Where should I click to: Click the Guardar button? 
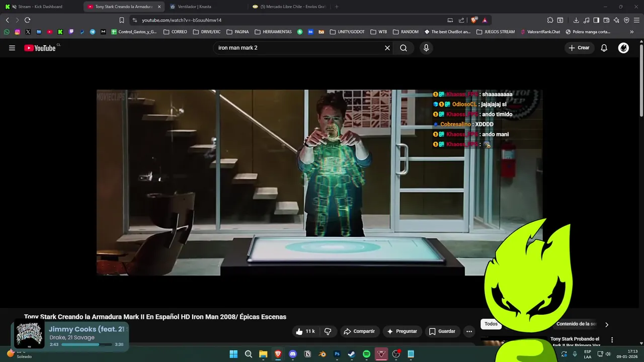click(x=442, y=331)
